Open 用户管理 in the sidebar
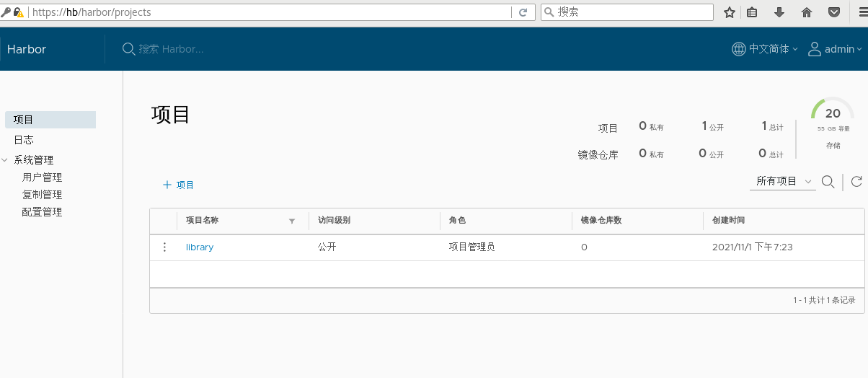868x378 pixels. 42,177
